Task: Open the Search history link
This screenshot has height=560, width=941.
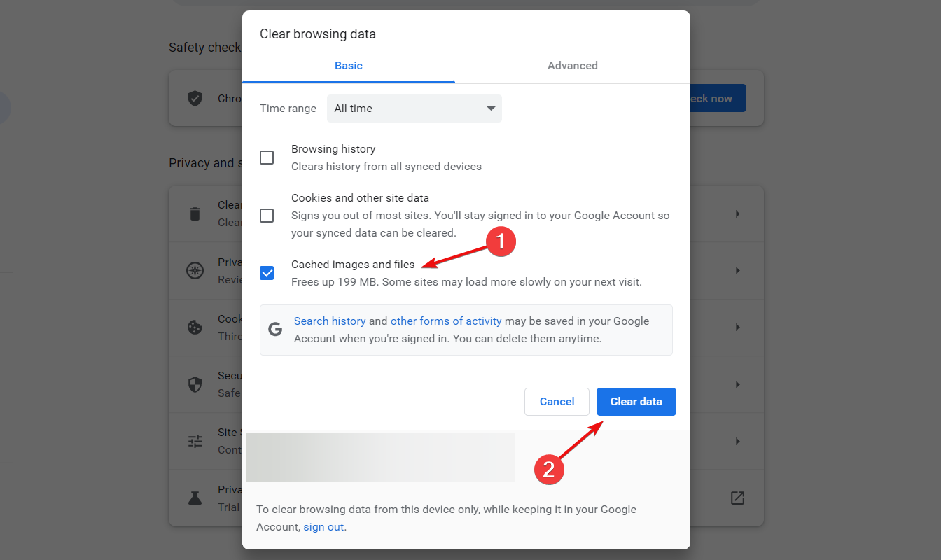Action: point(330,321)
